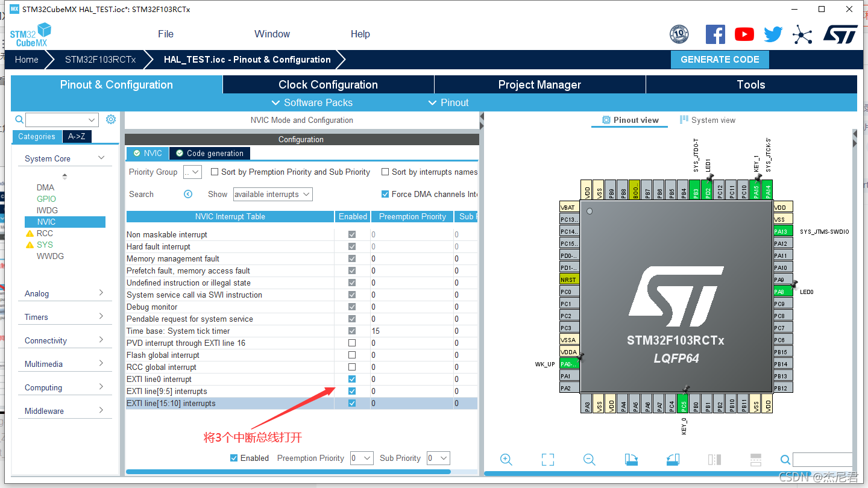Go to Home breadcrumb
The width and height of the screenshot is (868, 488).
[27, 60]
